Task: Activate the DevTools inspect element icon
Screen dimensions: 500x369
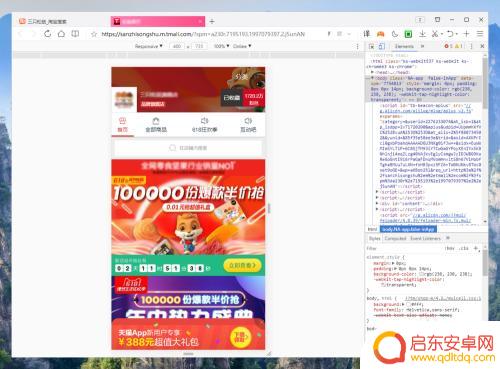Action: pyautogui.click(x=371, y=46)
